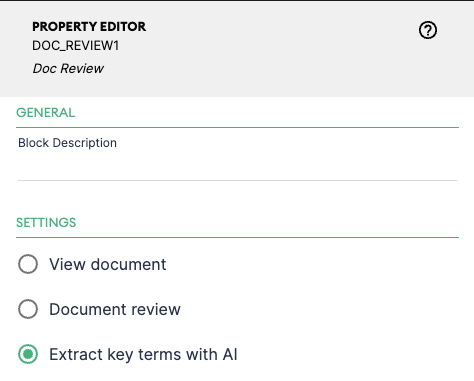Click the View document label text
Screen dimensions: 474x381
[x=108, y=264]
